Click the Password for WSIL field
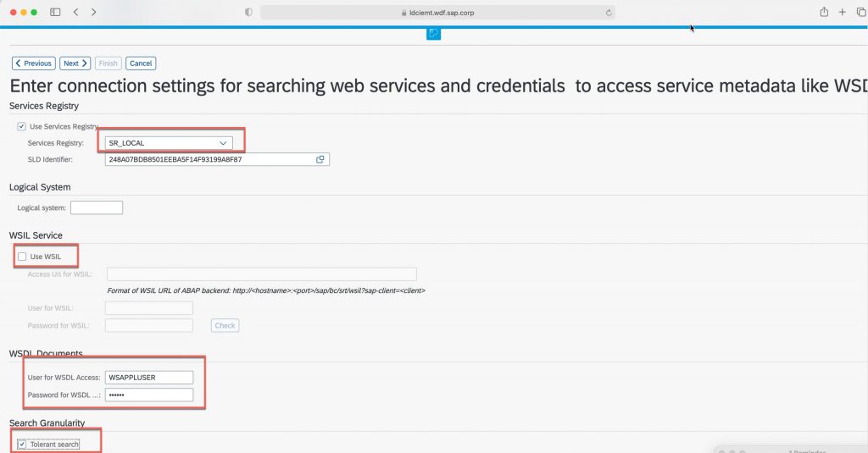The image size is (868, 453). (149, 326)
